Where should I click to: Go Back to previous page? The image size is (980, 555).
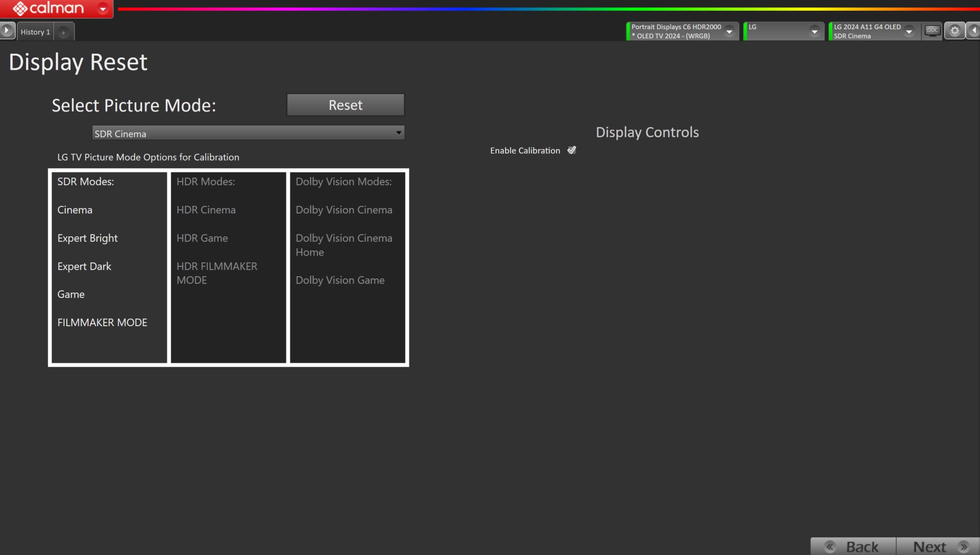853,547
